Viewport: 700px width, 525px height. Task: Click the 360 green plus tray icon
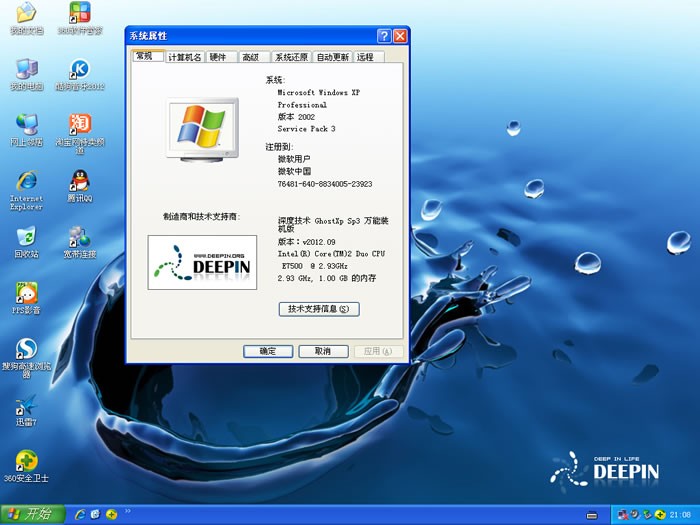point(659,515)
